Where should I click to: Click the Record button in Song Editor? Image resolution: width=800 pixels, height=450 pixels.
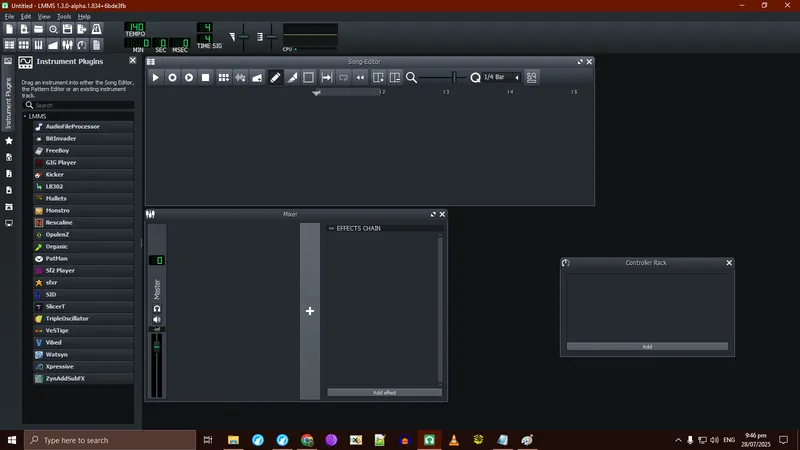point(172,77)
